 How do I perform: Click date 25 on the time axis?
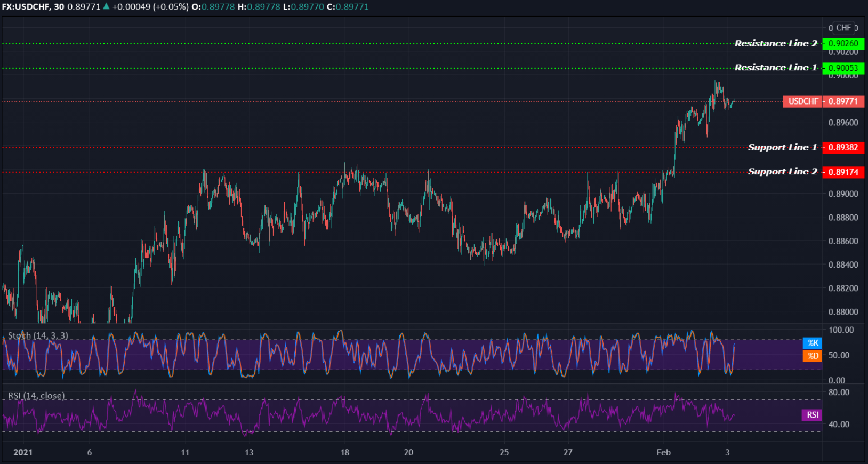[504, 452]
